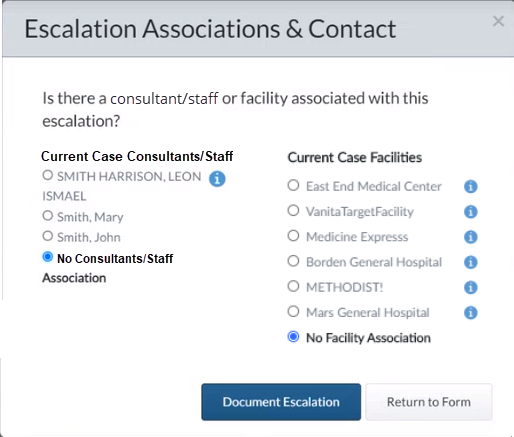Select No Facility Association option
This screenshot has height=437, width=514.
(x=293, y=337)
